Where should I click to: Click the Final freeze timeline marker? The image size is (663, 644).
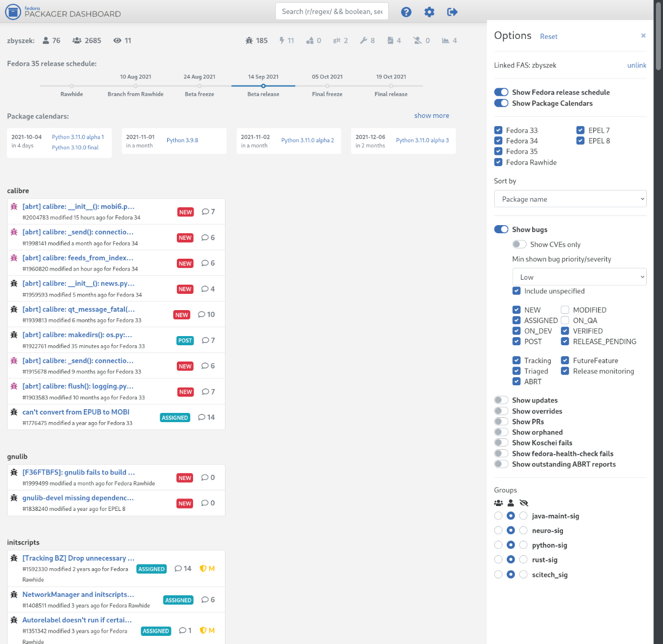pos(327,86)
